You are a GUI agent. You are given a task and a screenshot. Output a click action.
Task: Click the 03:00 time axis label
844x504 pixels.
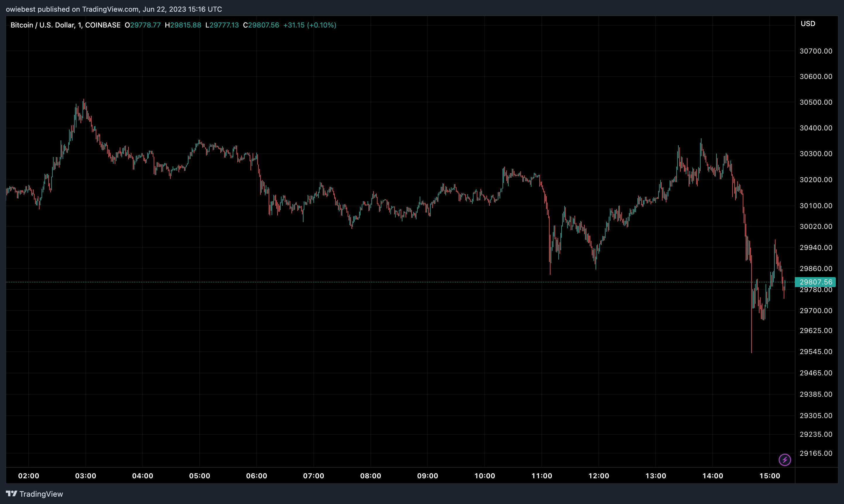point(85,476)
